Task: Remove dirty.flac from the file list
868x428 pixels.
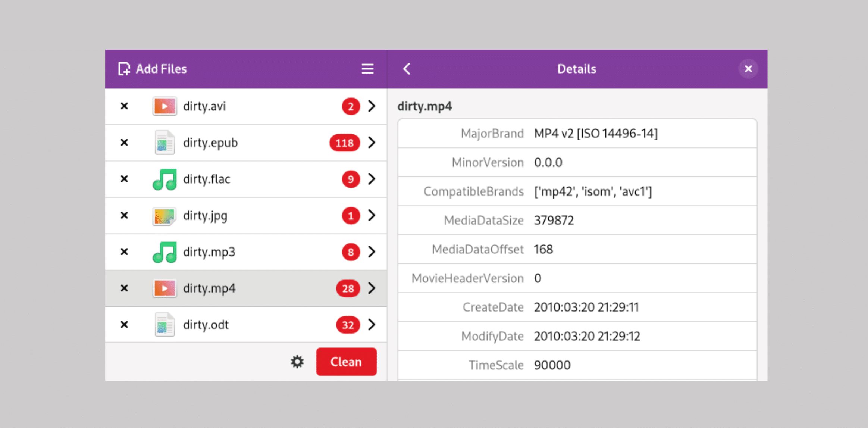Action: click(124, 179)
